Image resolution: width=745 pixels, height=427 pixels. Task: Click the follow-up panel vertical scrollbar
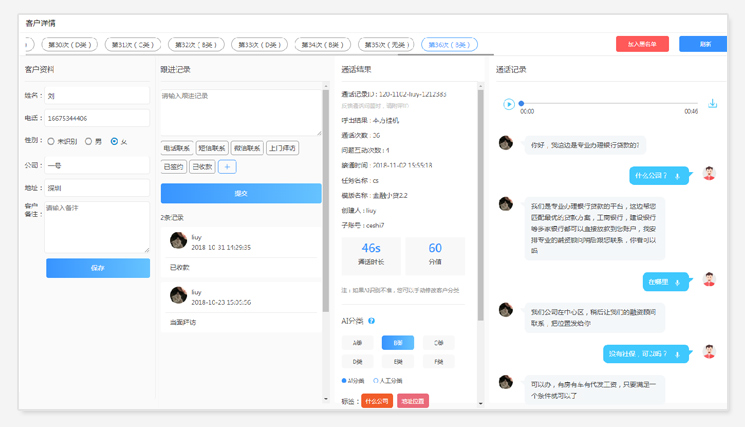pos(325,201)
